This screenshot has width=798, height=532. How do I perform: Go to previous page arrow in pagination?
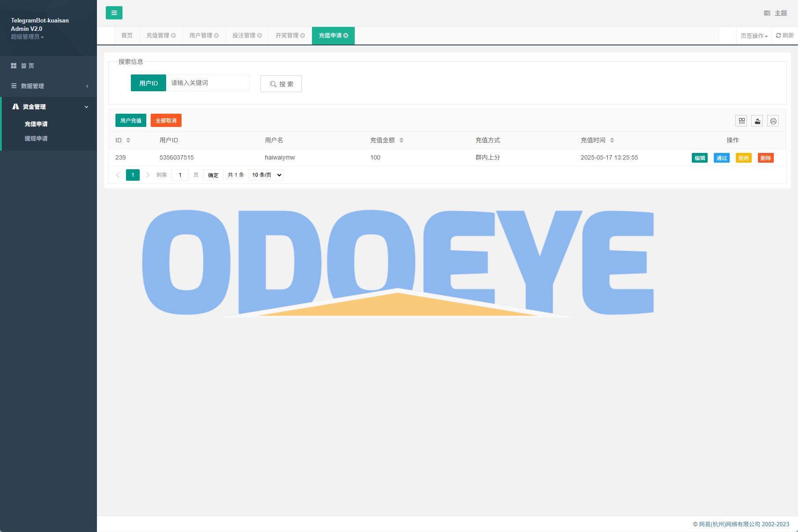(118, 175)
